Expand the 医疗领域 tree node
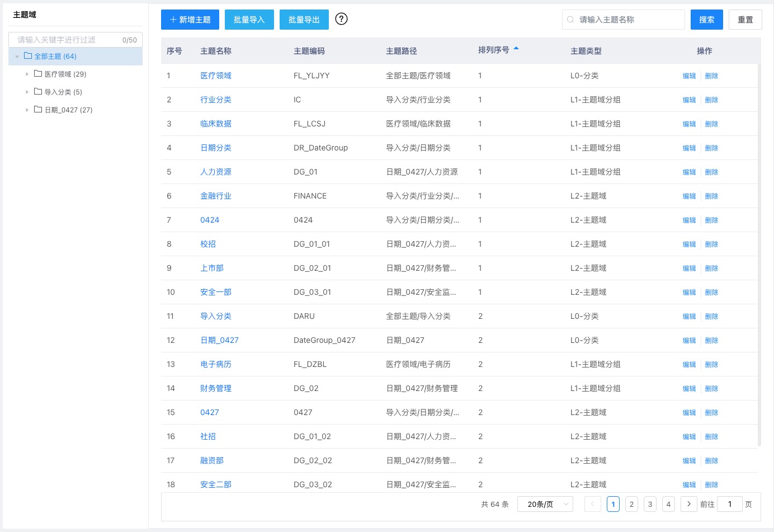 (26, 74)
